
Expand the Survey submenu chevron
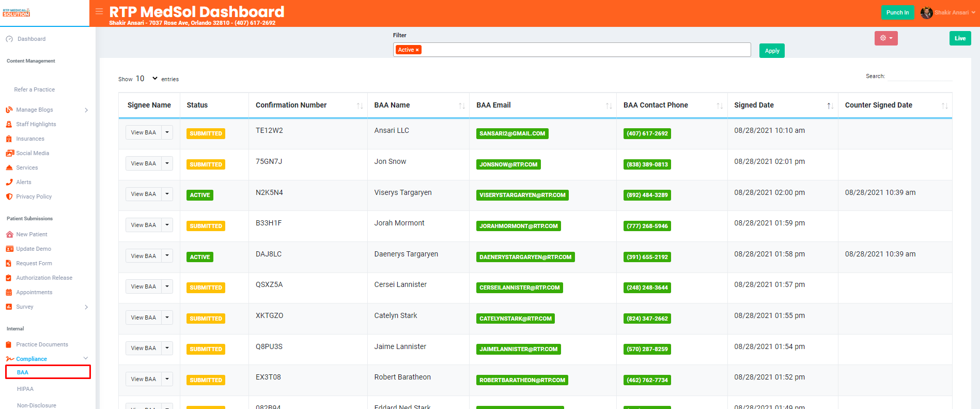(x=86, y=307)
